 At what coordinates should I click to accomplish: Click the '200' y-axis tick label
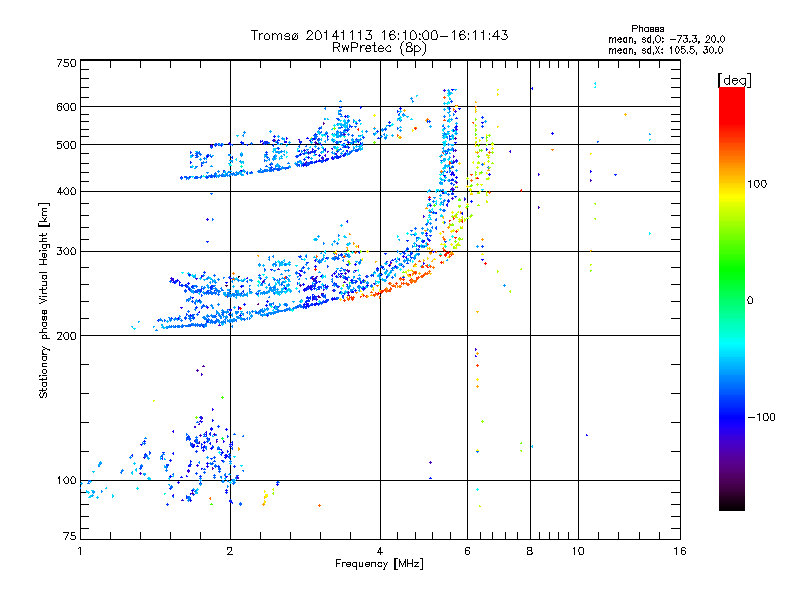(x=66, y=336)
